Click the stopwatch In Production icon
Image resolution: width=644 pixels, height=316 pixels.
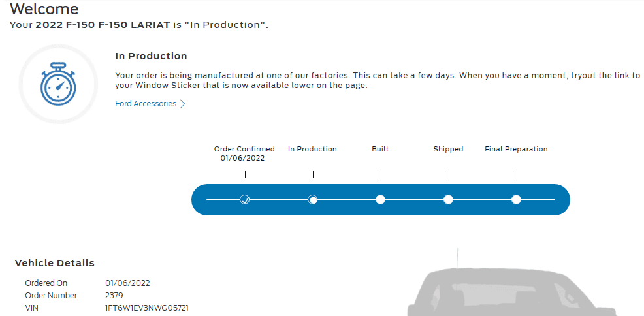59,84
